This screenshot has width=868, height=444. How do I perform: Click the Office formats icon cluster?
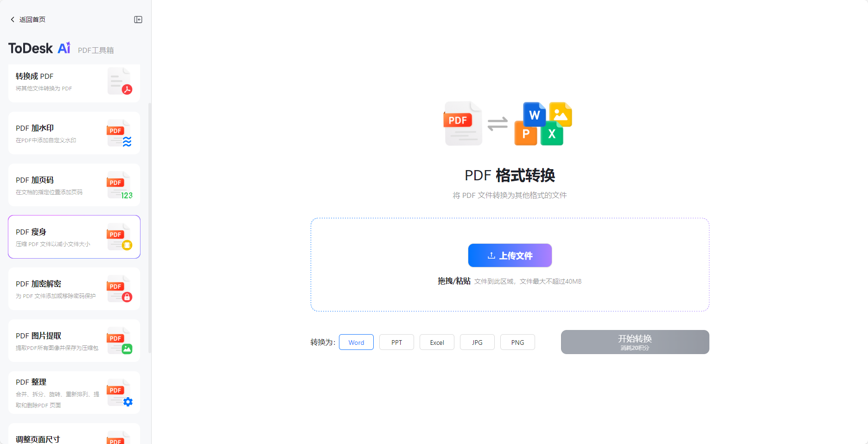(x=543, y=124)
